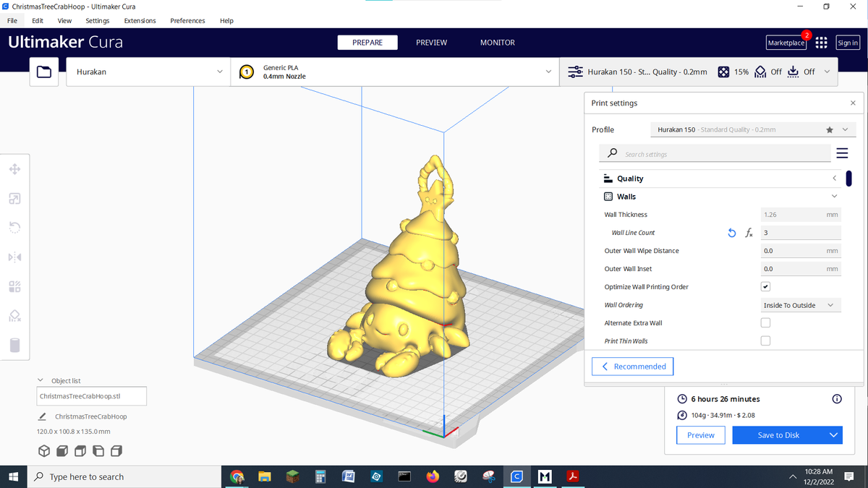Open Per Model Settings tool

point(14,286)
